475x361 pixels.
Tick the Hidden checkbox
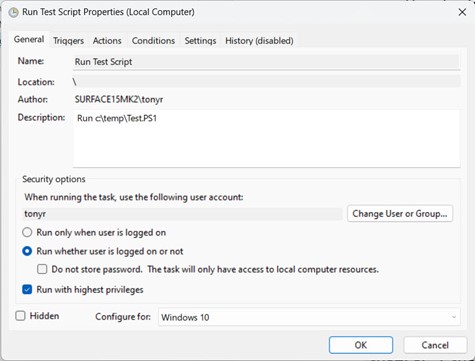(x=20, y=316)
